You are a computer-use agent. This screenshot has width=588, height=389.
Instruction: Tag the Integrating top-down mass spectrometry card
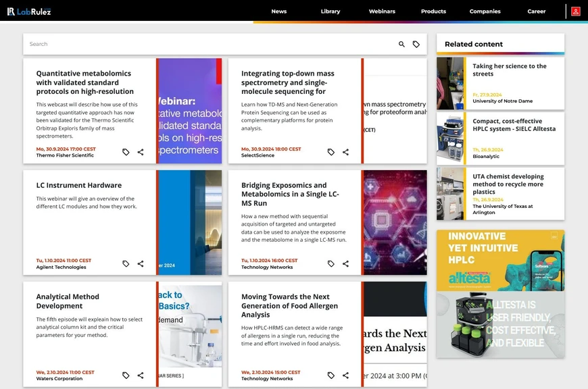pyautogui.click(x=331, y=152)
